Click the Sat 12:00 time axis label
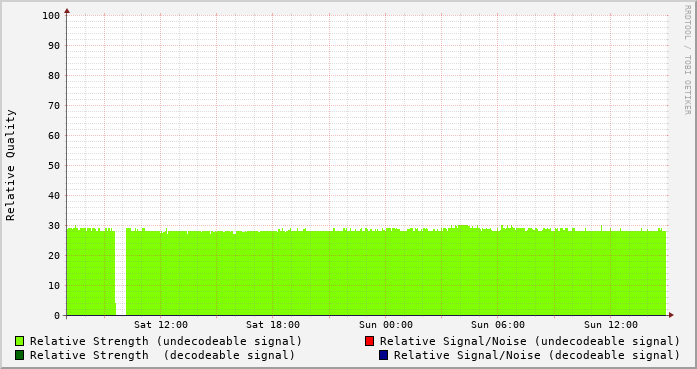697x369 pixels. coord(161,325)
